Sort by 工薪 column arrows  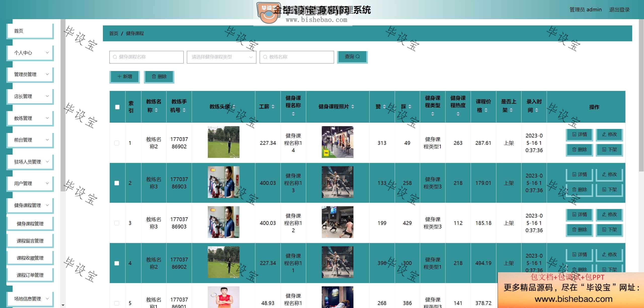273,107
